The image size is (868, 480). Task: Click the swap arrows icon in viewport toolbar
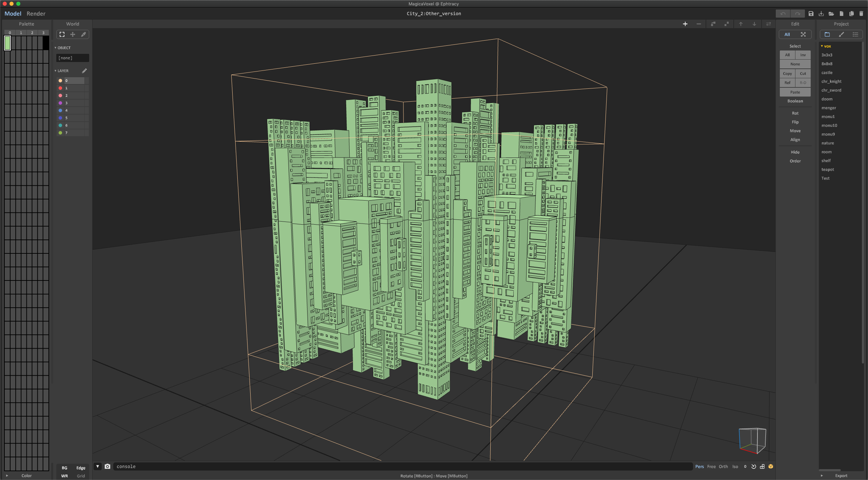click(769, 24)
